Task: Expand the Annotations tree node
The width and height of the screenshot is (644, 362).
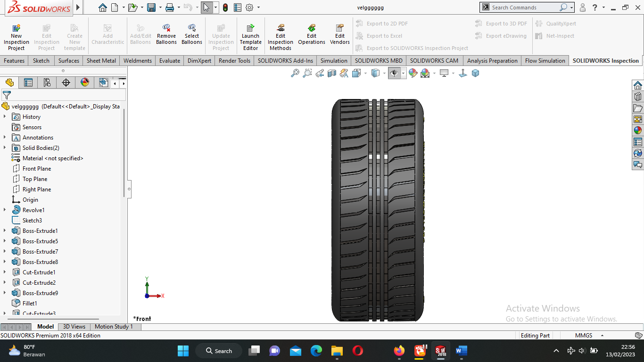Action: pos(5,138)
